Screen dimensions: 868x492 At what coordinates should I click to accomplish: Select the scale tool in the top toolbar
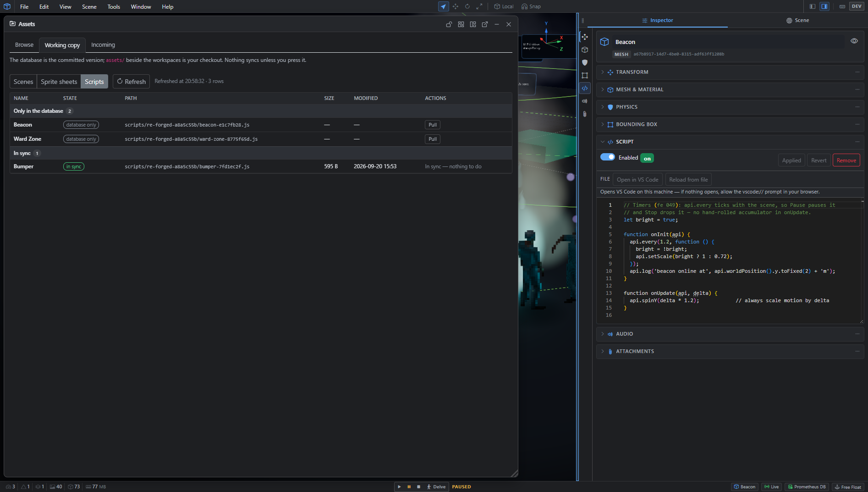pos(479,6)
